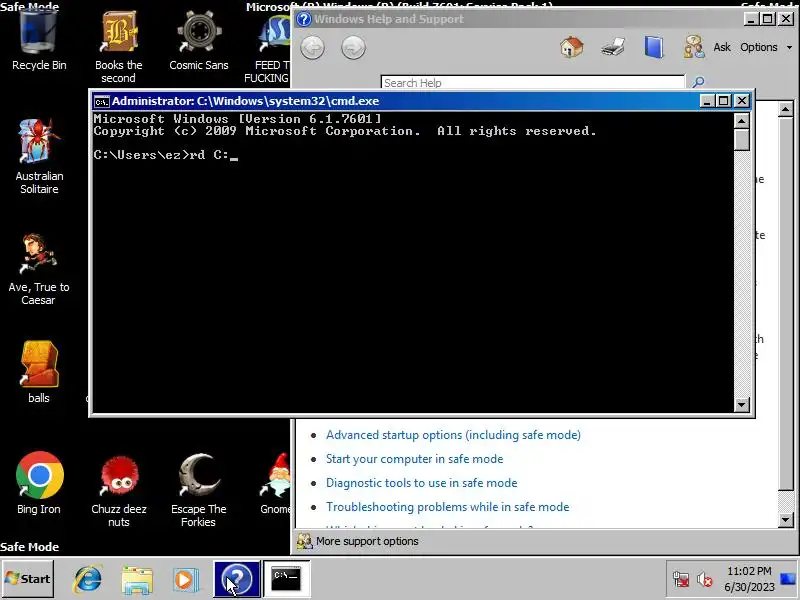Image resolution: width=800 pixels, height=600 pixels.
Task: Open Books the second desktop shortcut
Action: pyautogui.click(x=118, y=47)
